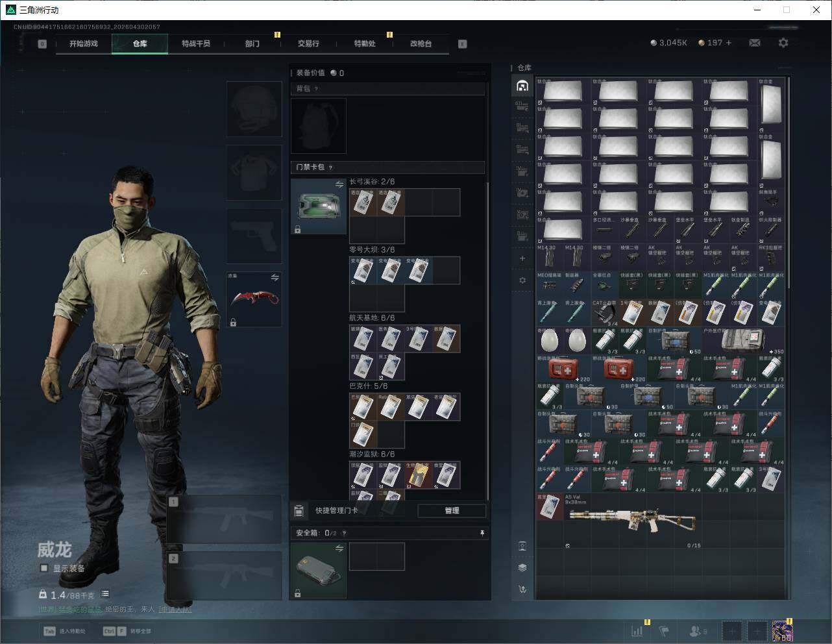Screen dimensions: 832x644
Task: Open the operator card icon in stash sidebar
Action: (522, 546)
